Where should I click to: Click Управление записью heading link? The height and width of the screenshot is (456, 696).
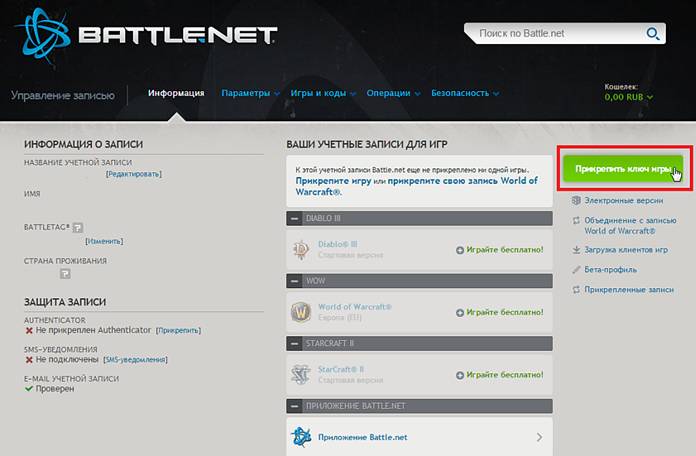click(63, 95)
